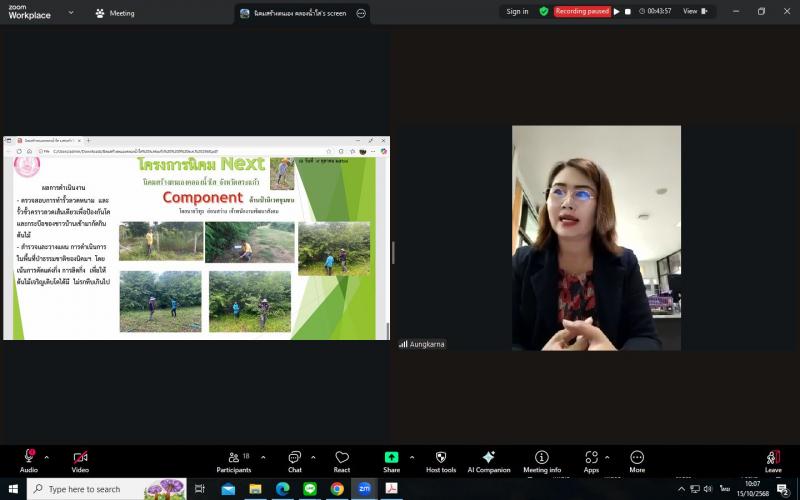The width and height of the screenshot is (800, 500).
Task: Open the LINE app on the taskbar
Action: [310, 489]
